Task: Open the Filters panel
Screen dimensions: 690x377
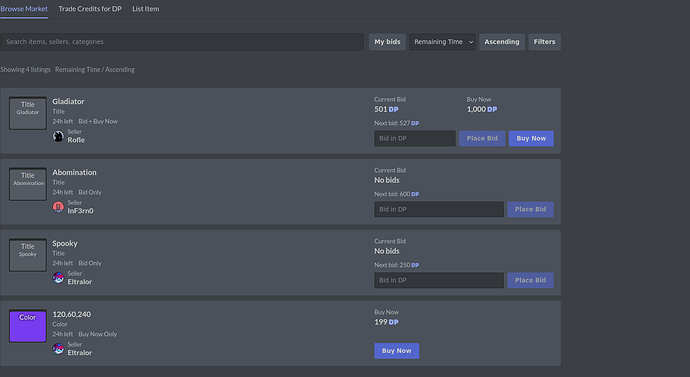Action: coord(544,42)
